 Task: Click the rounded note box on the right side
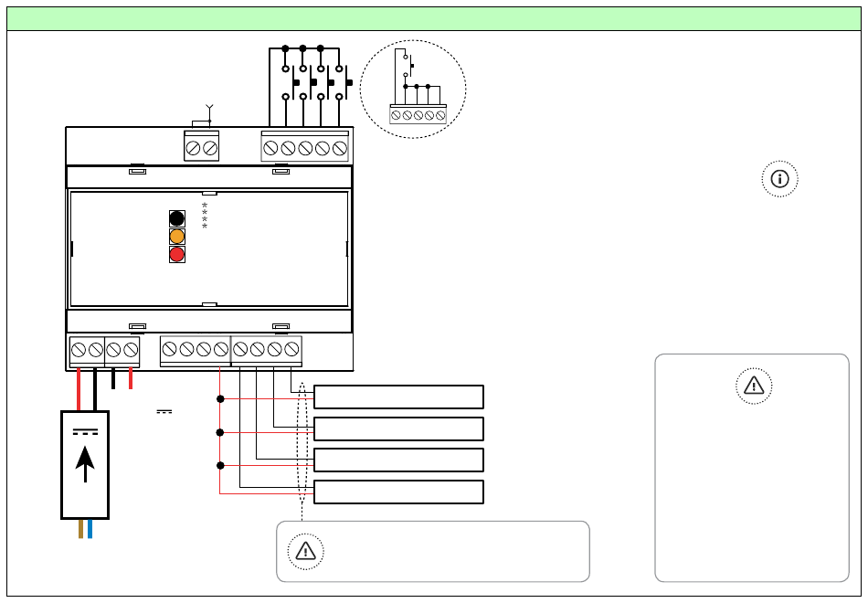pyautogui.click(x=752, y=468)
